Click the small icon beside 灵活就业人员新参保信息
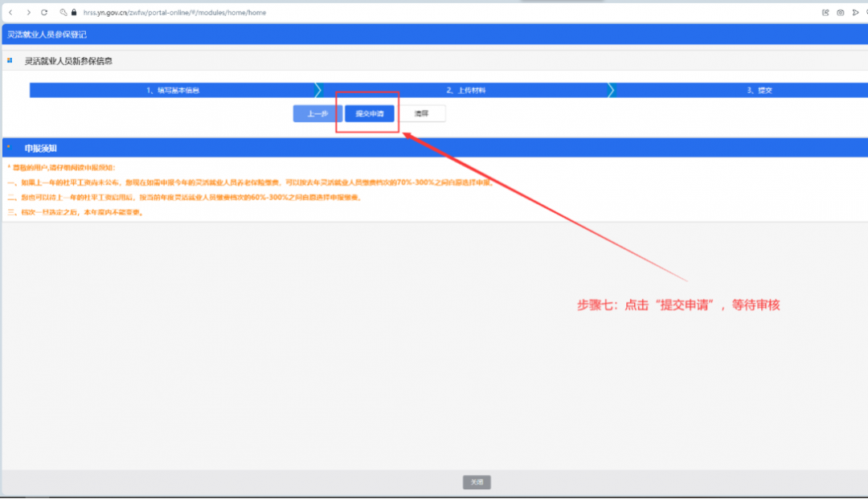 pos(10,60)
